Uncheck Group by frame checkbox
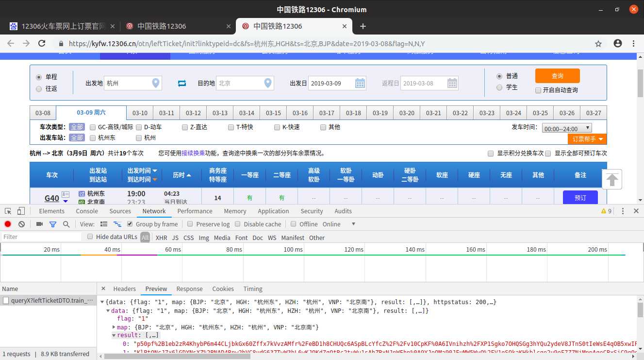This screenshot has height=360, width=644. 130,224
